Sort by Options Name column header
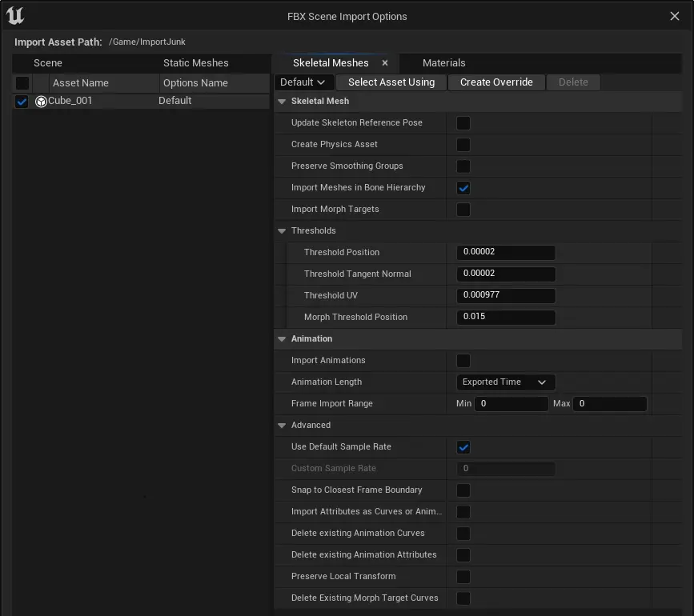 coord(215,82)
